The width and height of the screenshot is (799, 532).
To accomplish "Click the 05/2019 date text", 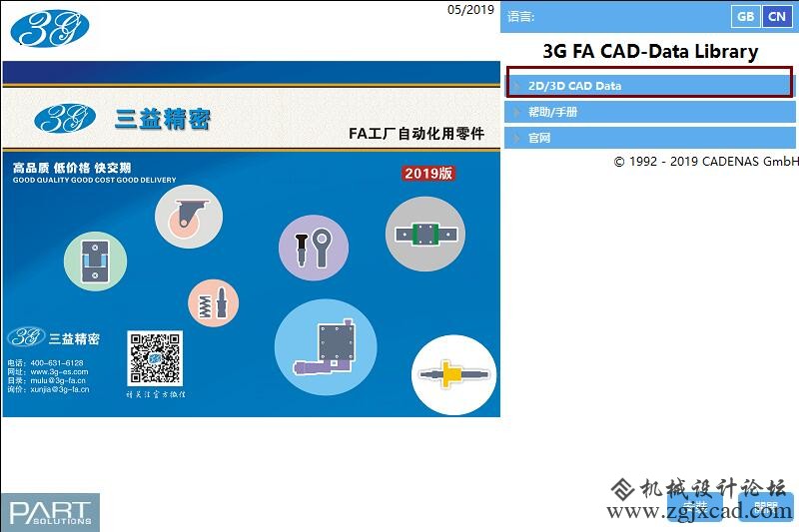I will (x=470, y=10).
